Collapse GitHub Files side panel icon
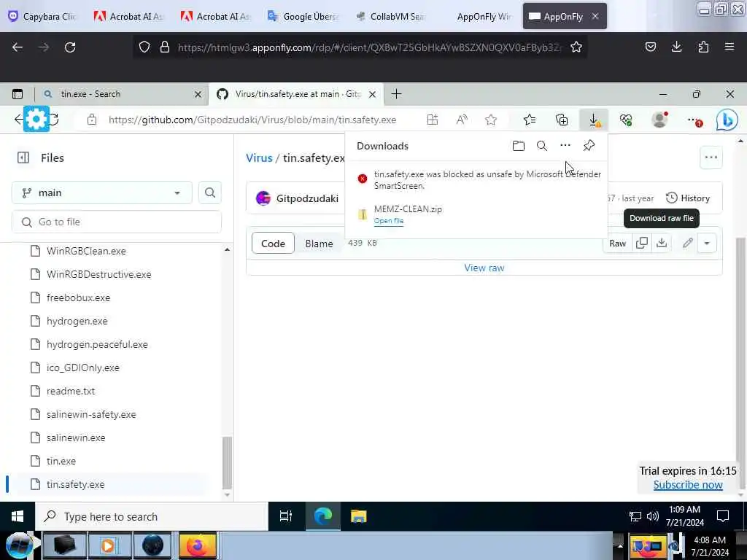The image size is (747, 560). pyautogui.click(x=23, y=157)
